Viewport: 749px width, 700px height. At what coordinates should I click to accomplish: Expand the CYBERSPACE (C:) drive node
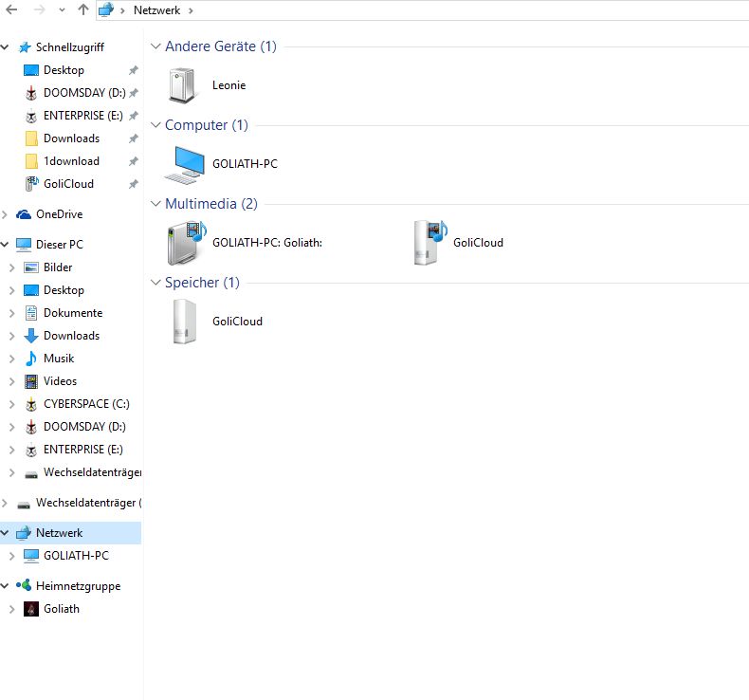click(12, 404)
